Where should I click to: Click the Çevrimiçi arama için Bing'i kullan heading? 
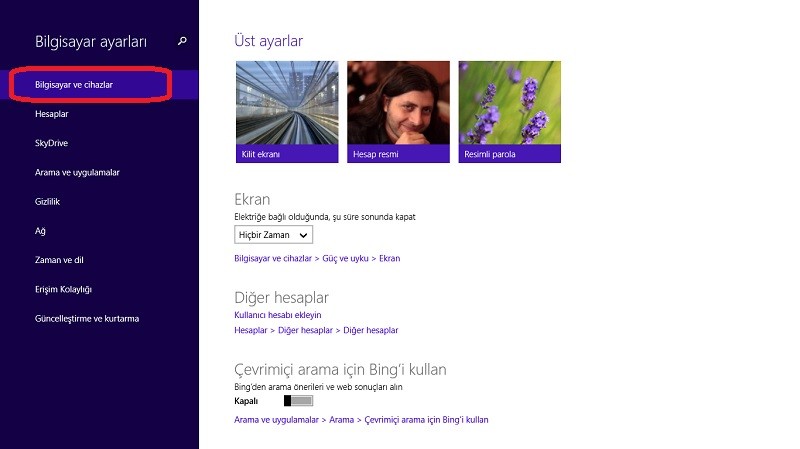[x=340, y=369]
